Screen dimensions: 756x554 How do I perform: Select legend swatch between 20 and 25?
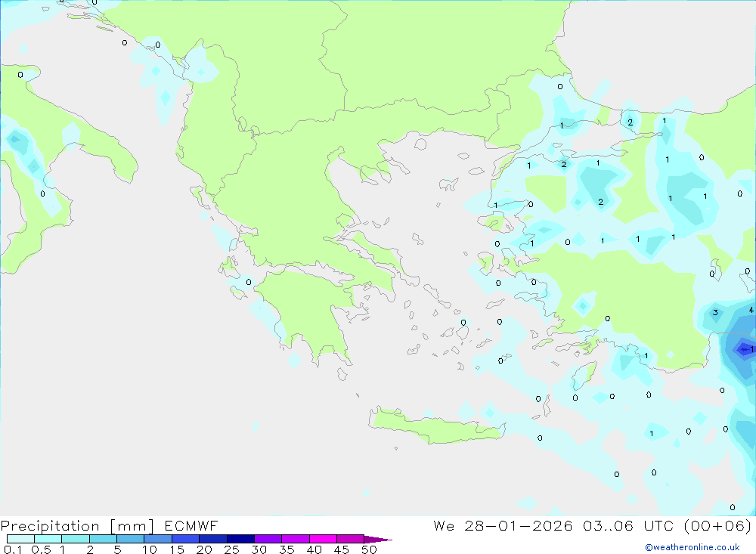click(x=213, y=539)
